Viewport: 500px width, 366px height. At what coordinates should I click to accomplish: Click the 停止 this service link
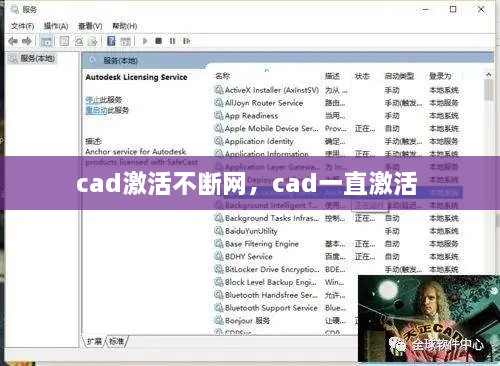[93, 100]
